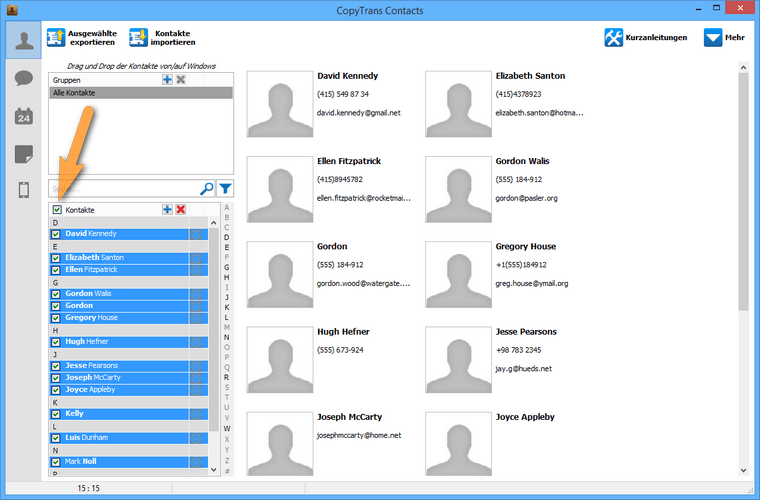The width and height of the screenshot is (760, 500).
Task: Click Ausgewählte exportieren button
Action: [x=82, y=38]
